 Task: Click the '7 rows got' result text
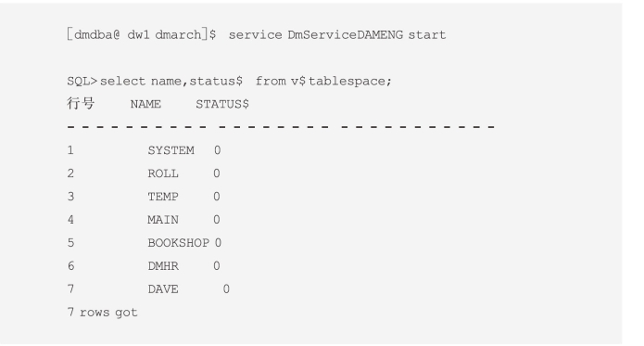[x=102, y=313]
